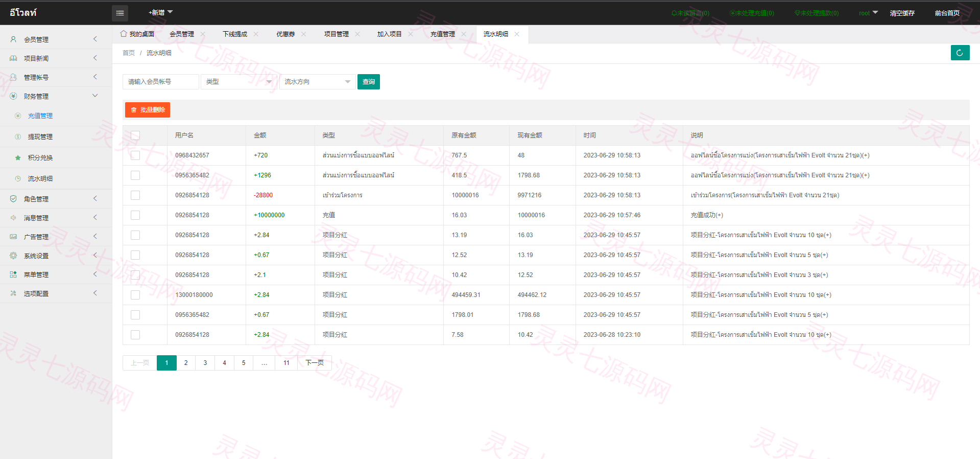
Task: Toggle the sidebar with the hamburger icon
Action: click(120, 13)
